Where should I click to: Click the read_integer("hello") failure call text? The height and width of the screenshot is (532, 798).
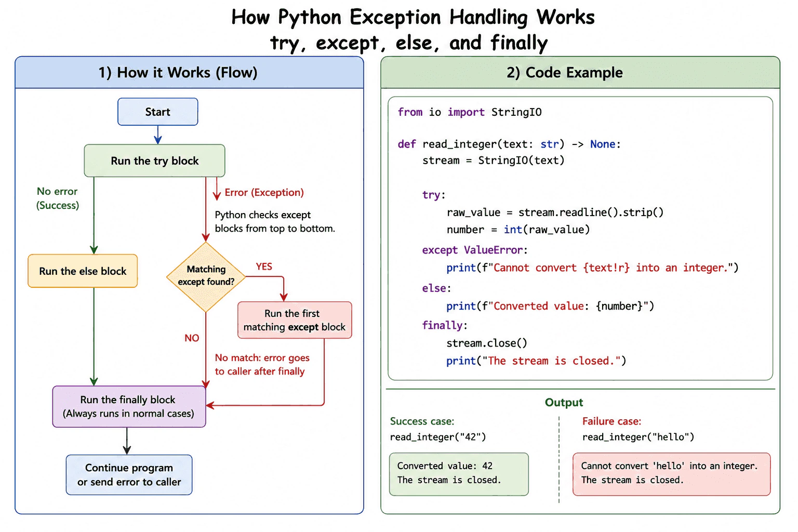click(x=638, y=437)
